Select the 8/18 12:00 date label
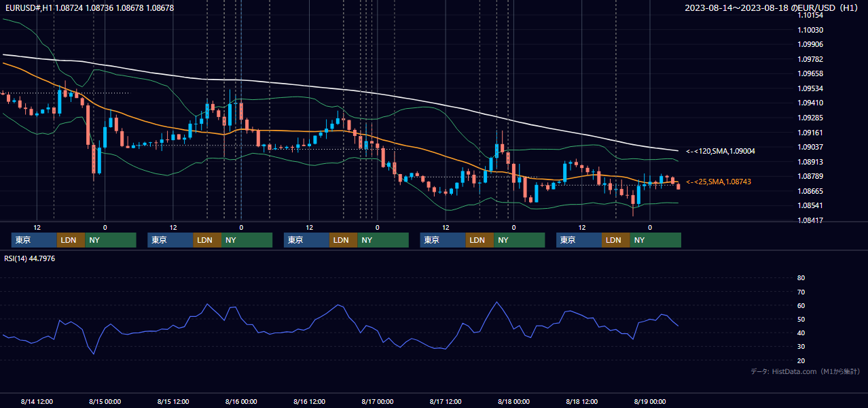 click(581, 401)
